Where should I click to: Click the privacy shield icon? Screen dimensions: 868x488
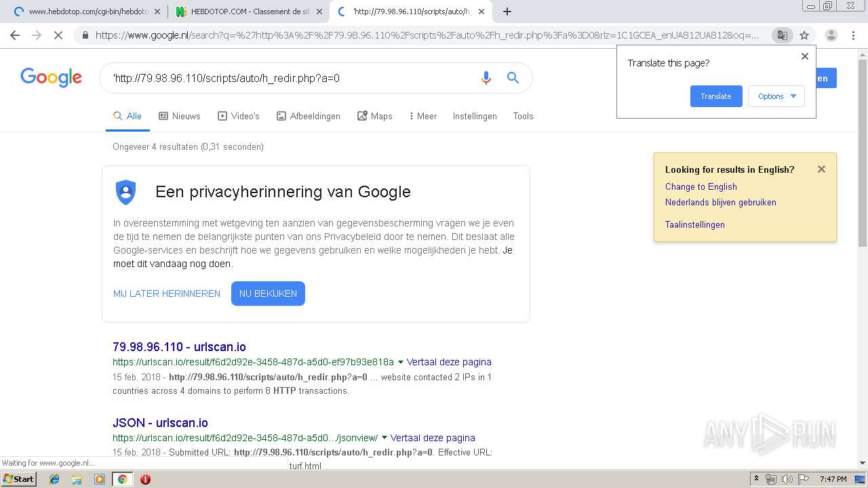pos(126,192)
